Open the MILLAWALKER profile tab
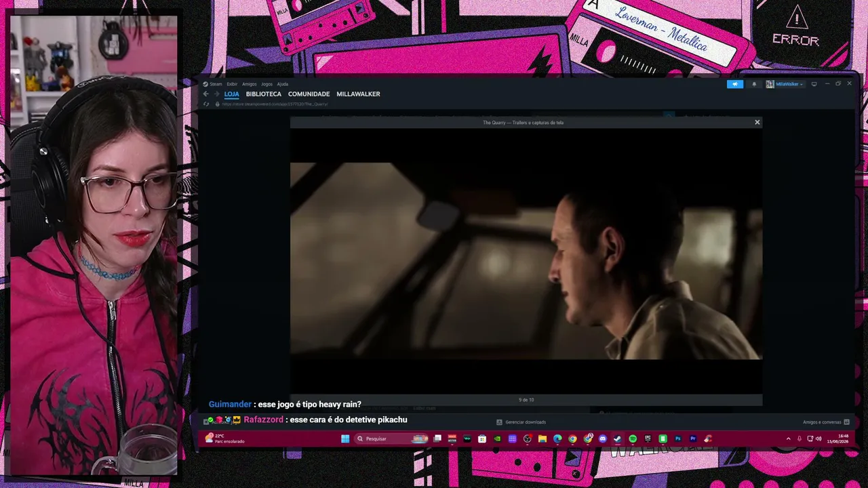This screenshot has width=868, height=488. coord(358,94)
